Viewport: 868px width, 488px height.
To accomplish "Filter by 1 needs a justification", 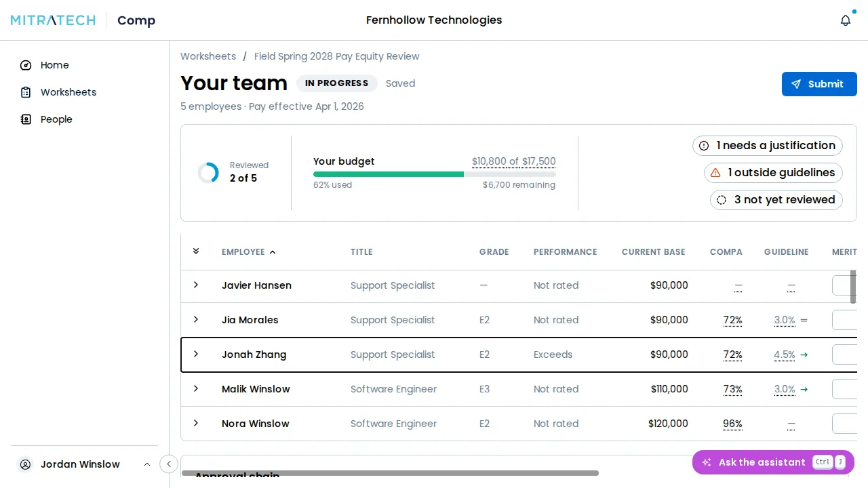I will point(768,146).
